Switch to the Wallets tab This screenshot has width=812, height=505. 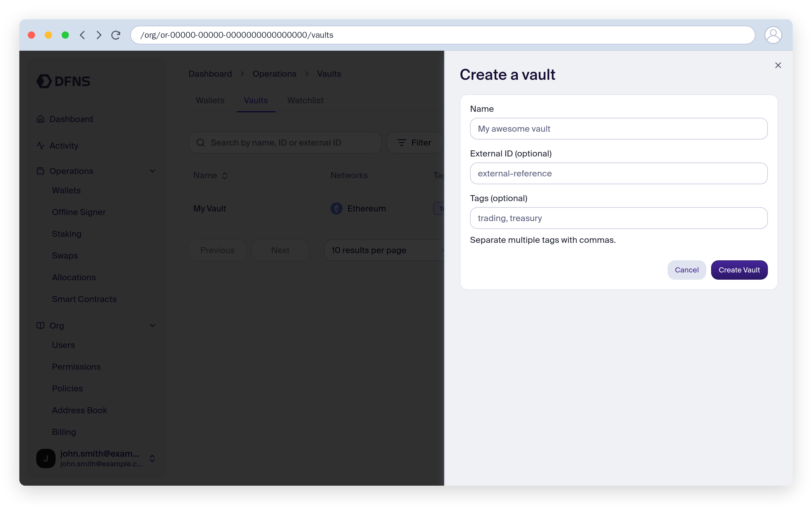(x=210, y=101)
